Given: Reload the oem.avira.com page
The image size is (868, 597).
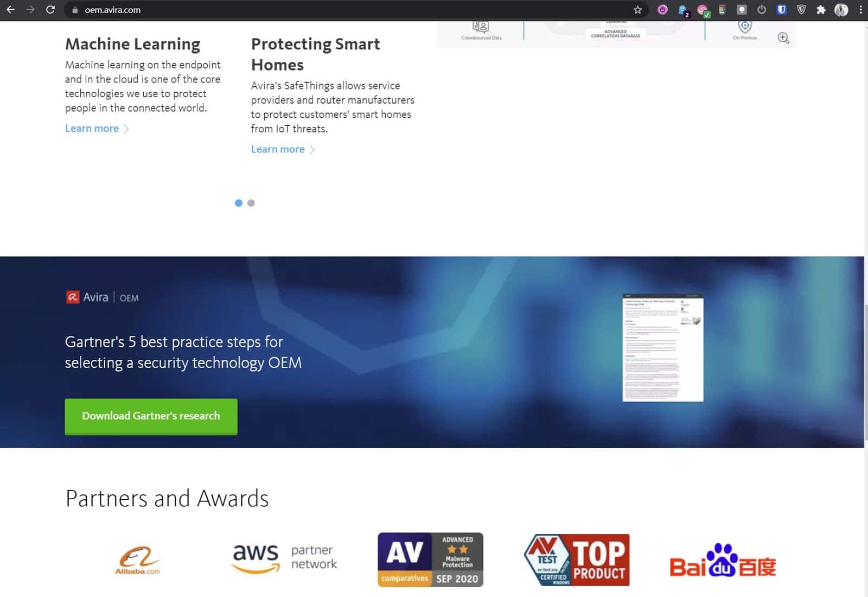Looking at the screenshot, I should pyautogui.click(x=50, y=10).
